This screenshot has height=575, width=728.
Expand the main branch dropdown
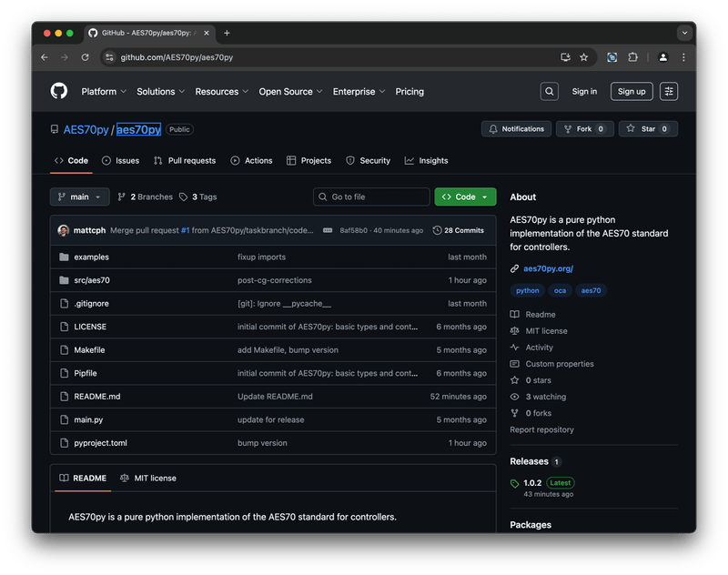(x=80, y=197)
